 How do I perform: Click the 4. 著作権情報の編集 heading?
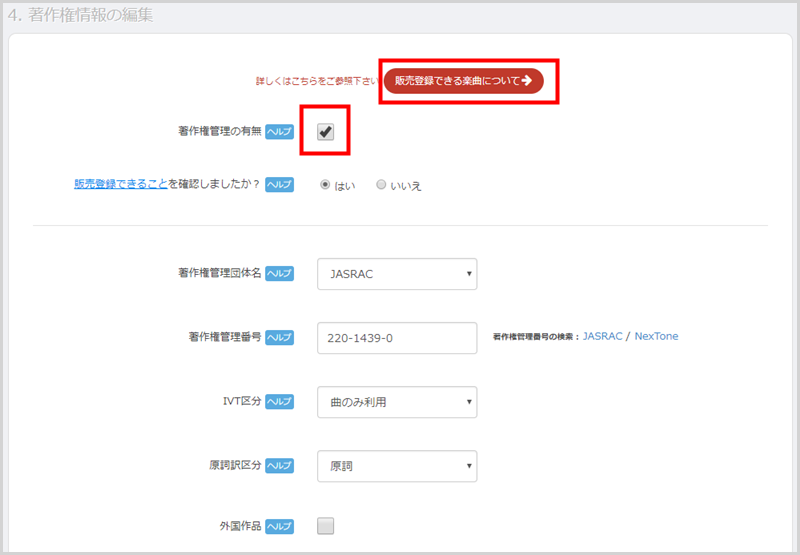pos(80,15)
